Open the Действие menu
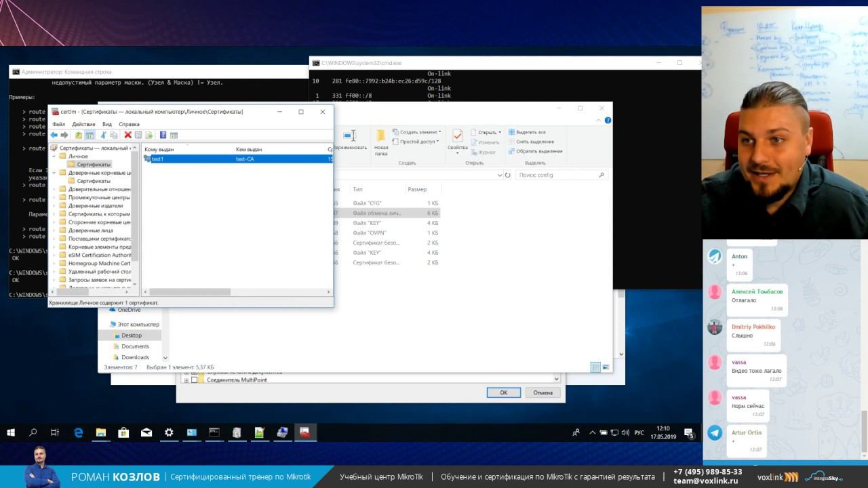This screenshot has height=488, width=868. tap(83, 124)
